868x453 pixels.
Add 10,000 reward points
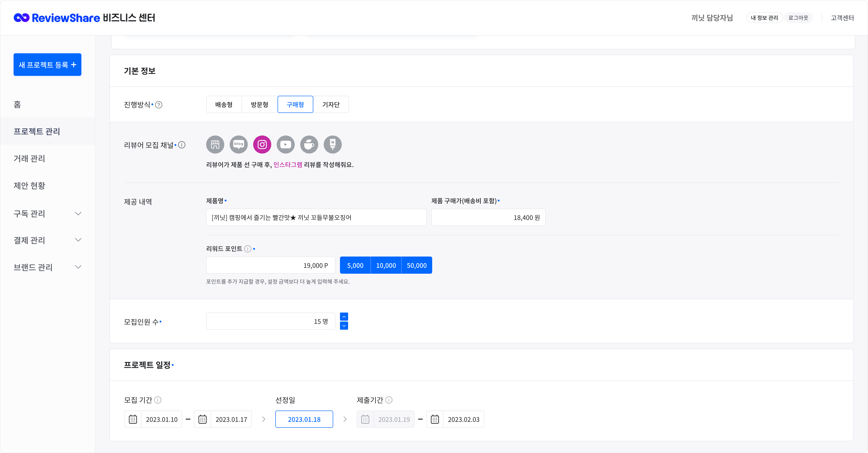pyautogui.click(x=386, y=266)
